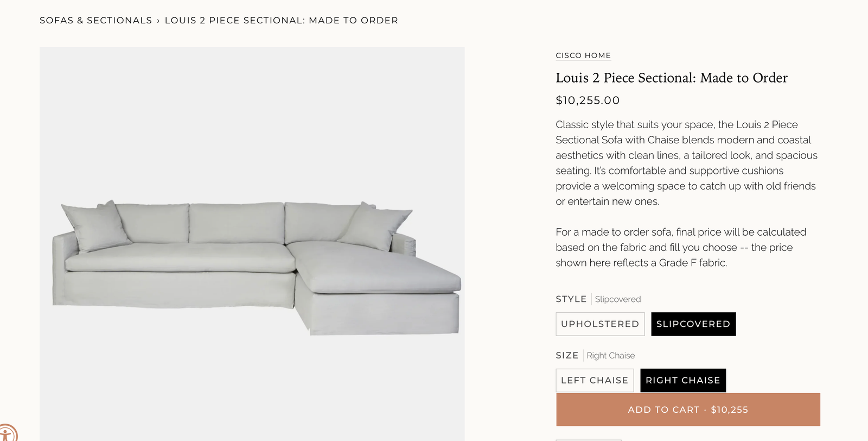Image resolution: width=868 pixels, height=441 pixels.
Task: Click the product title heading
Action: (x=671, y=78)
